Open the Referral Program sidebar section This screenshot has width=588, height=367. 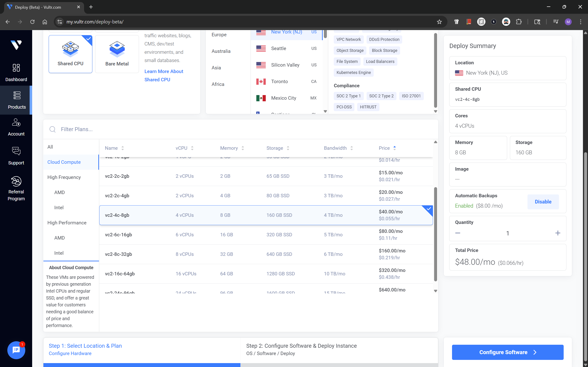point(16,189)
